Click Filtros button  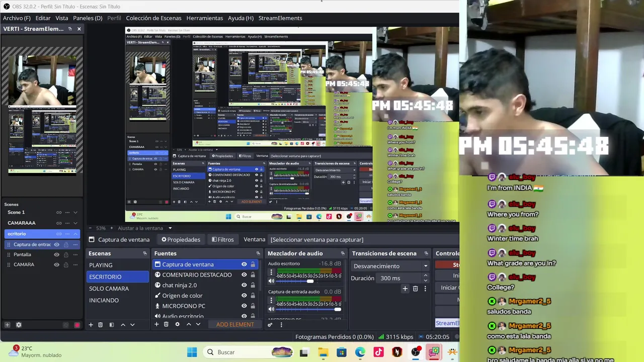coord(222,240)
